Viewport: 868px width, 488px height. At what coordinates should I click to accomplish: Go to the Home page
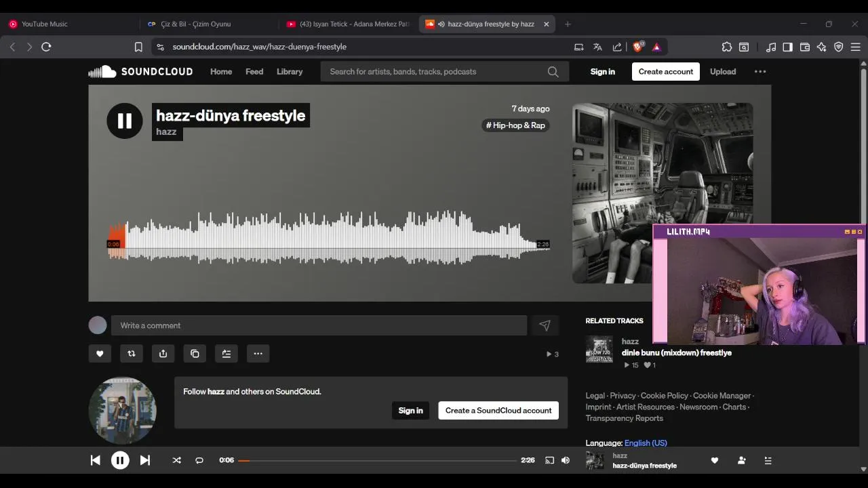point(221,71)
